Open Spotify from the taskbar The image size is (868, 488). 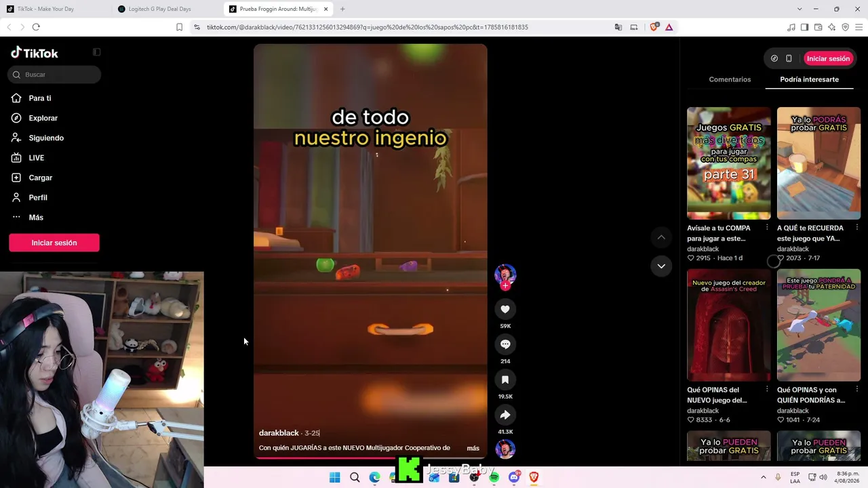click(494, 477)
